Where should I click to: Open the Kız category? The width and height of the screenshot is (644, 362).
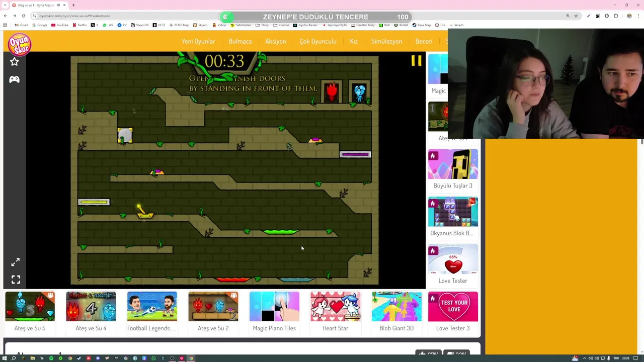click(354, 41)
